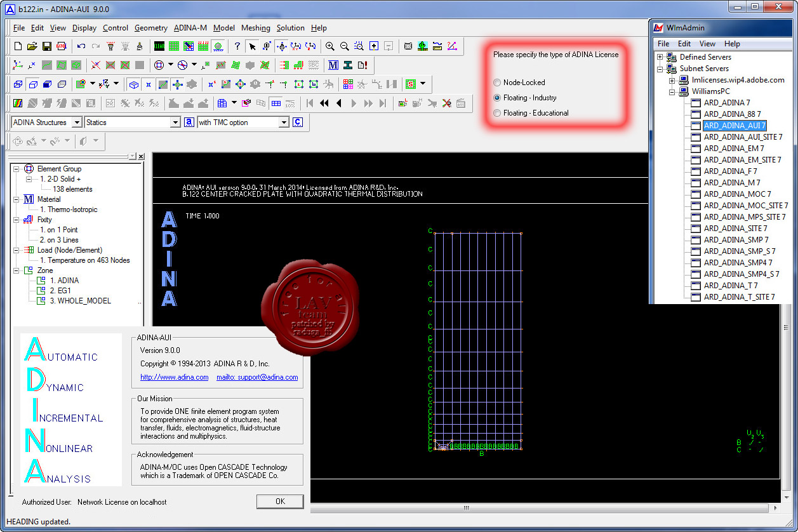This screenshot has height=532, width=798.
Task: Select 'Temperature on 463 Nodes' load item
Action: click(85, 260)
